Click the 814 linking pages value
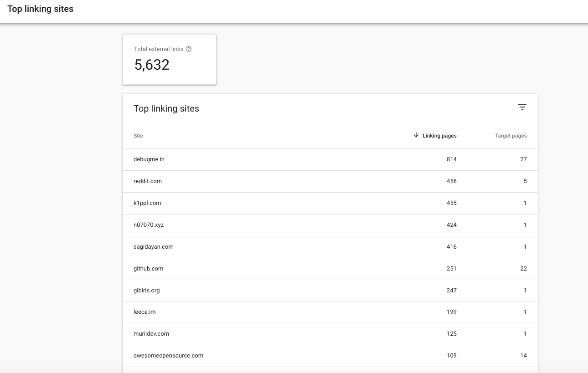 [451, 159]
